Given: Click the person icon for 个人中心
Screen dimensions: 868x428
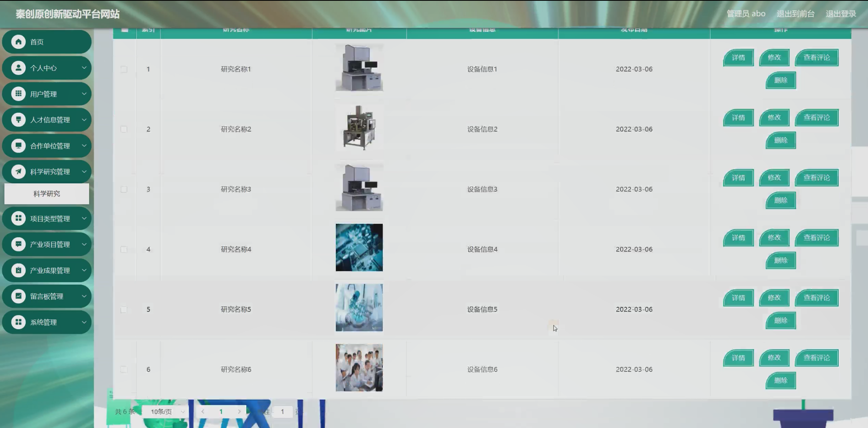Looking at the screenshot, I should (x=18, y=68).
